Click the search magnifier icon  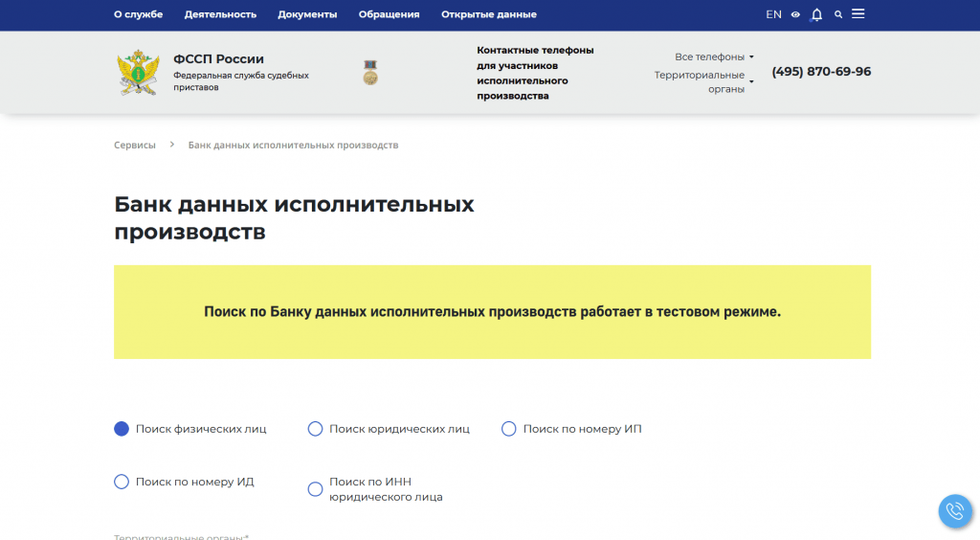838,15
